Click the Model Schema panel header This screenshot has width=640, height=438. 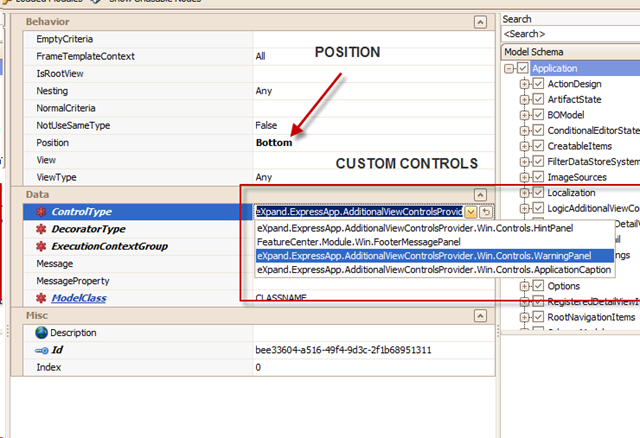(571, 52)
